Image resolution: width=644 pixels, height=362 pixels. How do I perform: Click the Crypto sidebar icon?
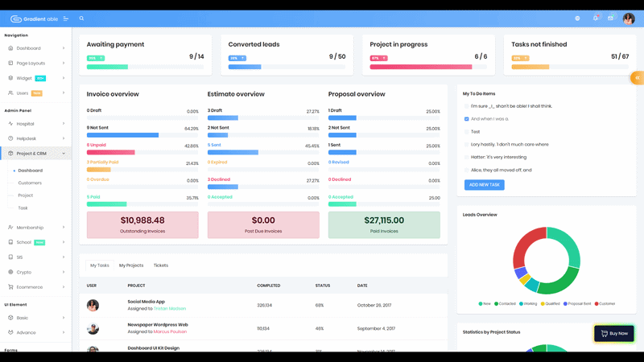pyautogui.click(x=10, y=272)
